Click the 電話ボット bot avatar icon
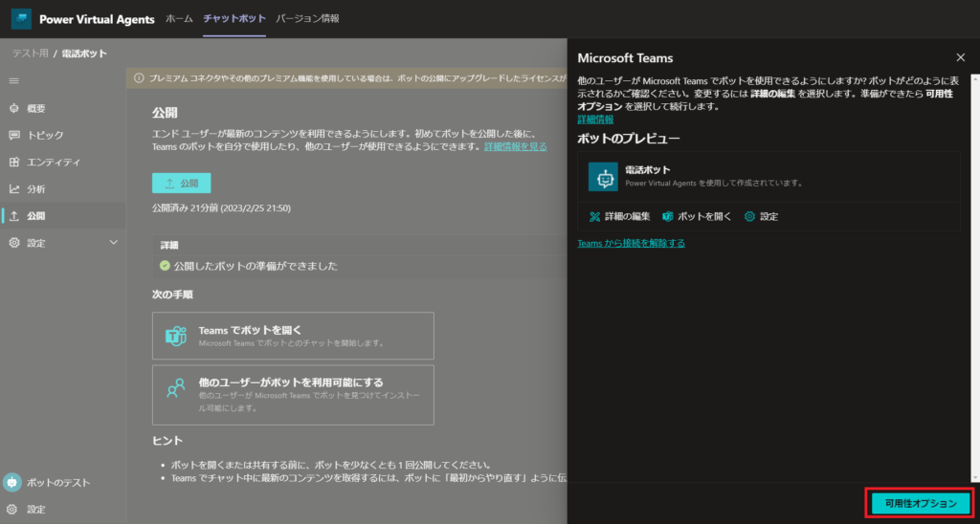The height and width of the screenshot is (524, 980). pyautogui.click(x=603, y=177)
